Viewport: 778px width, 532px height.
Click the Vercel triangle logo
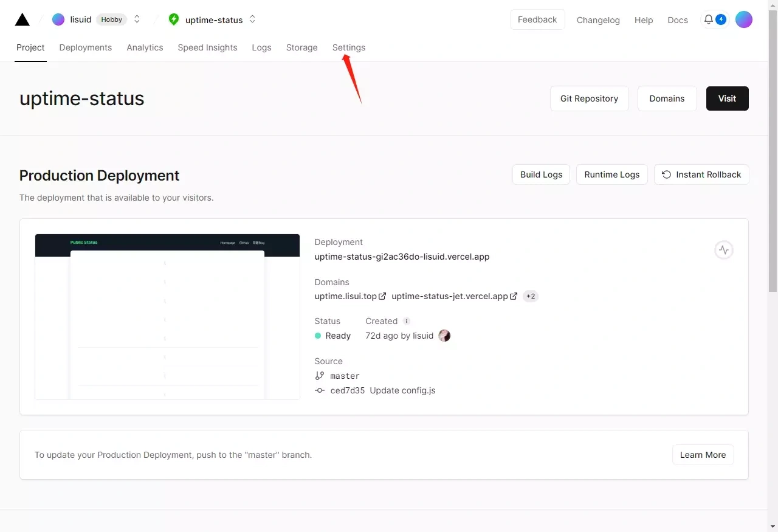22,19
